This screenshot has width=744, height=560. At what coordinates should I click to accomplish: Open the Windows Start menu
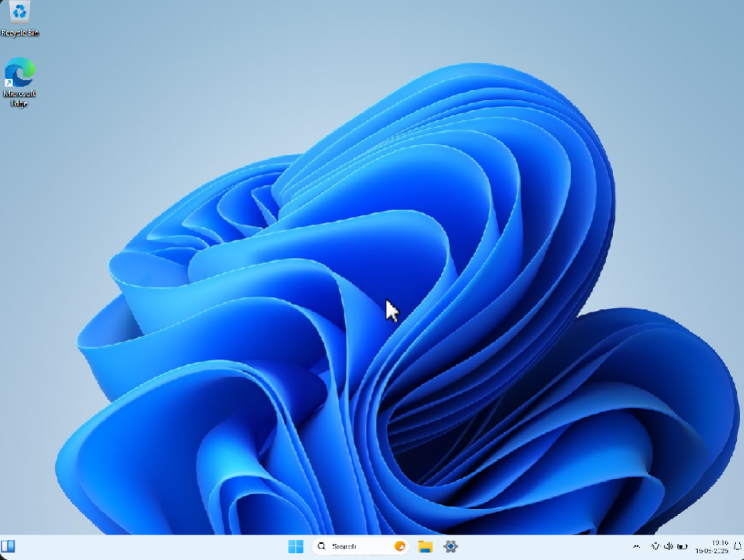[x=296, y=547]
